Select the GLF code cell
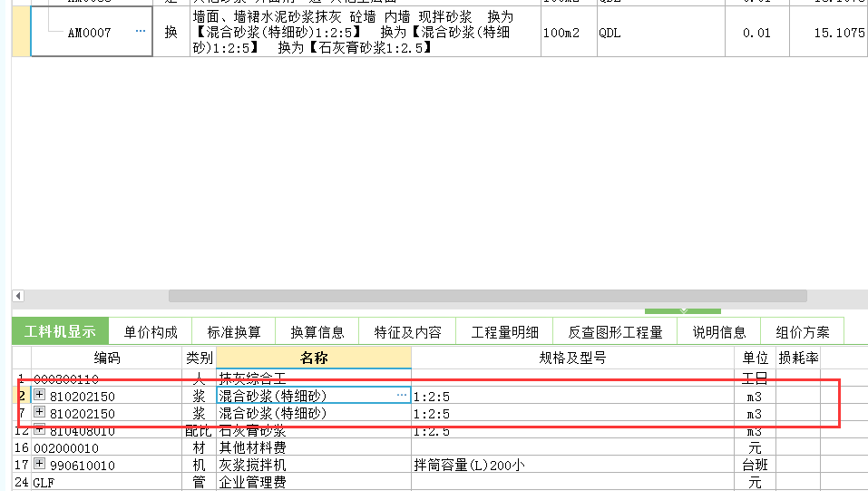The image size is (868, 491). (x=107, y=482)
